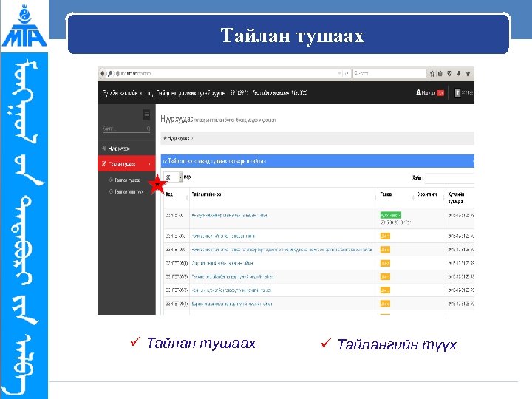532x399 pixels.
Task: Click the Нүүр хуудас breadcrumb link
Action: click(179, 138)
